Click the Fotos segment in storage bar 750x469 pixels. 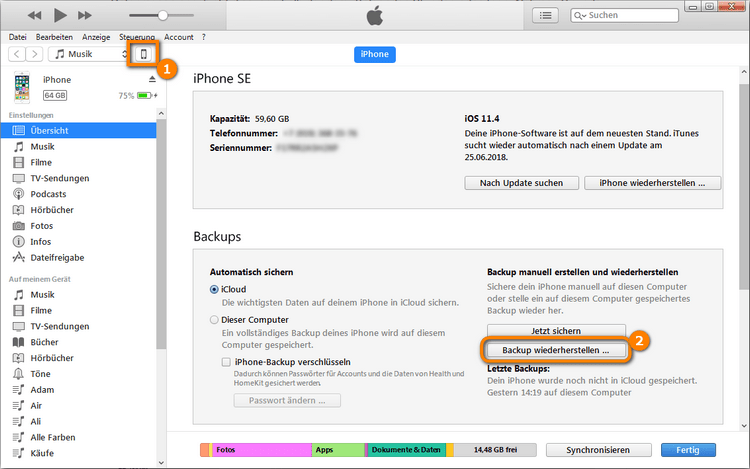(x=262, y=450)
